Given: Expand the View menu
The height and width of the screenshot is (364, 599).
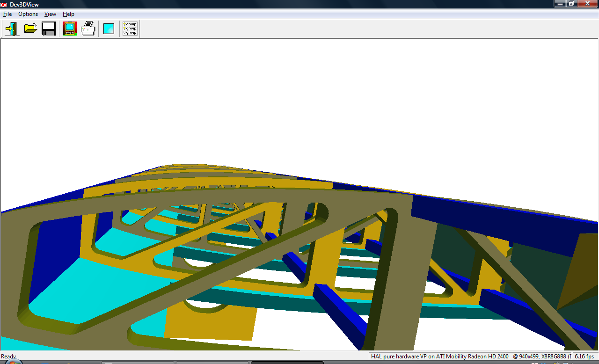Looking at the screenshot, I should pos(50,14).
